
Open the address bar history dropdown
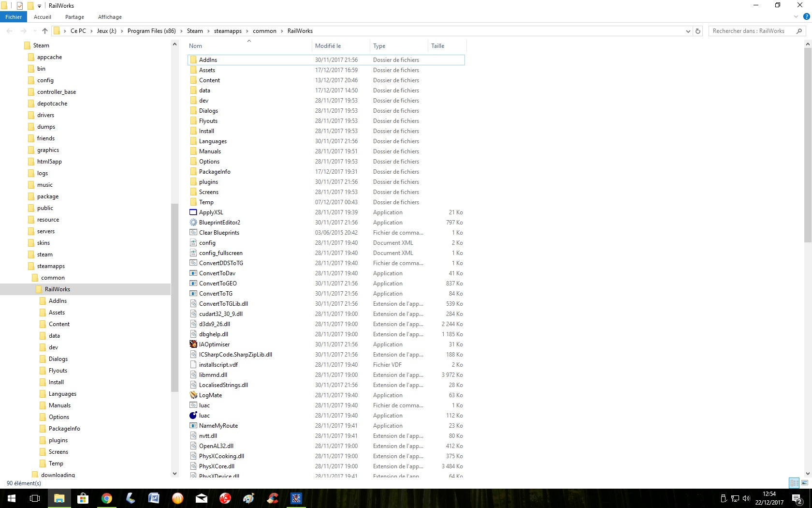pyautogui.click(x=688, y=31)
